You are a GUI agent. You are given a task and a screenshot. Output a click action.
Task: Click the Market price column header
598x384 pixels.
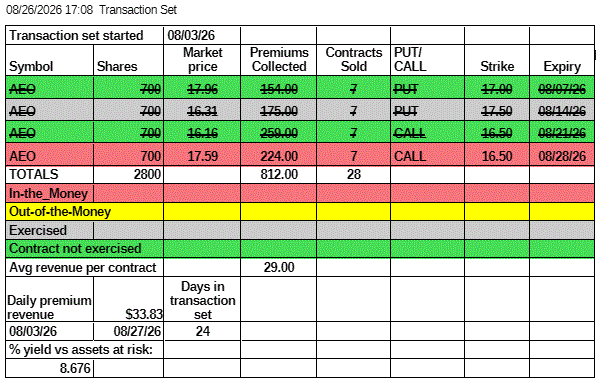[202, 59]
